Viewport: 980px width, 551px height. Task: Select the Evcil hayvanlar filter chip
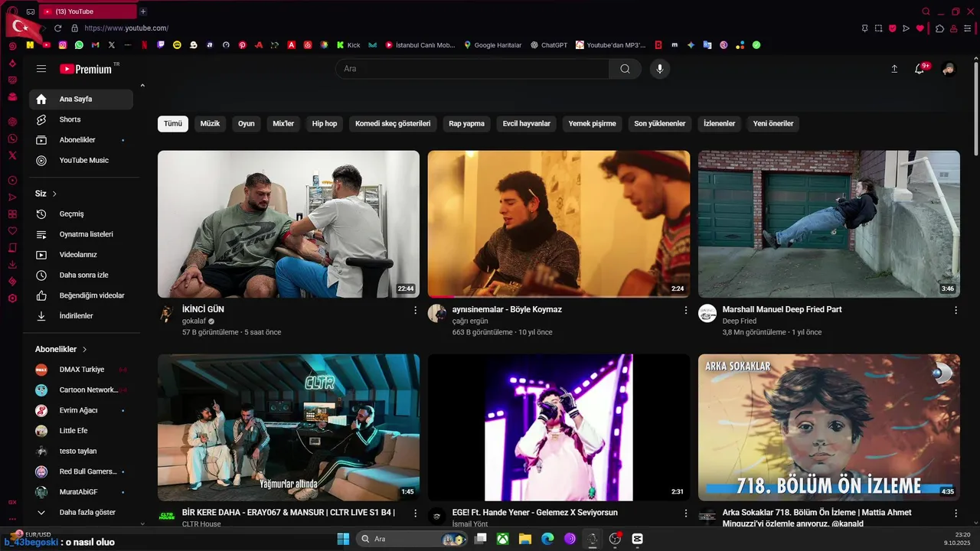527,123
